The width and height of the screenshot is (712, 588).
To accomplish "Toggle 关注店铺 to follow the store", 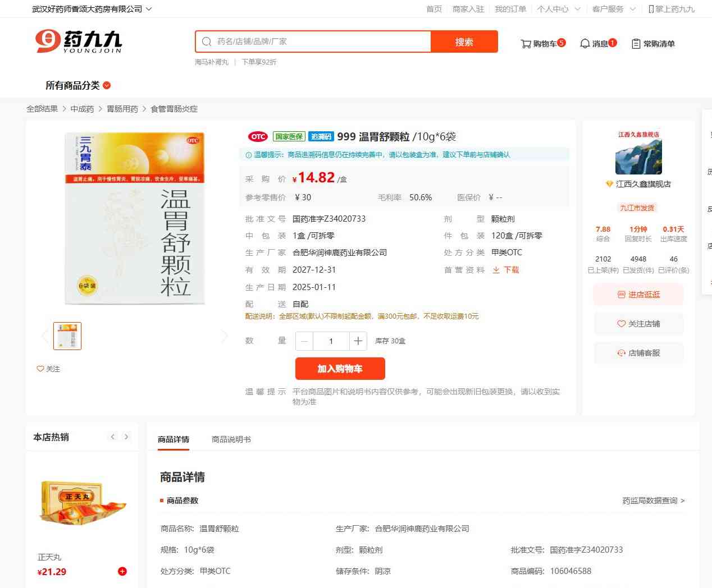I will click(638, 324).
